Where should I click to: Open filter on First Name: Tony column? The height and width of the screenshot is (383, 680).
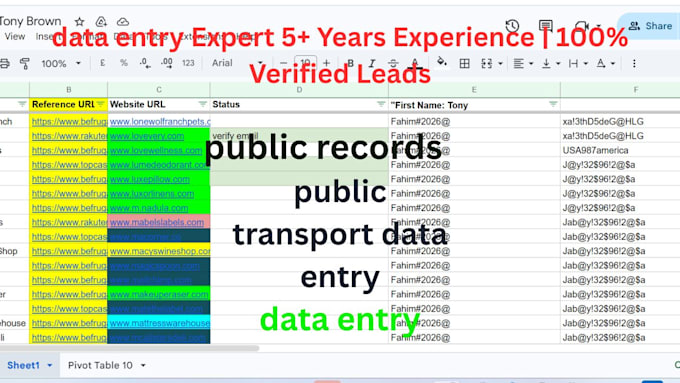[553, 104]
